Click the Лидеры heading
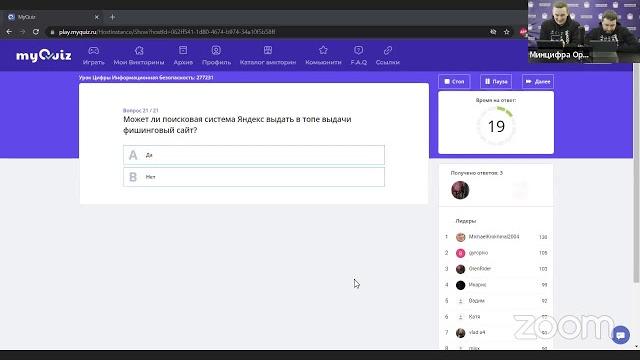Image resolution: width=640 pixels, height=360 pixels. pos(466,221)
